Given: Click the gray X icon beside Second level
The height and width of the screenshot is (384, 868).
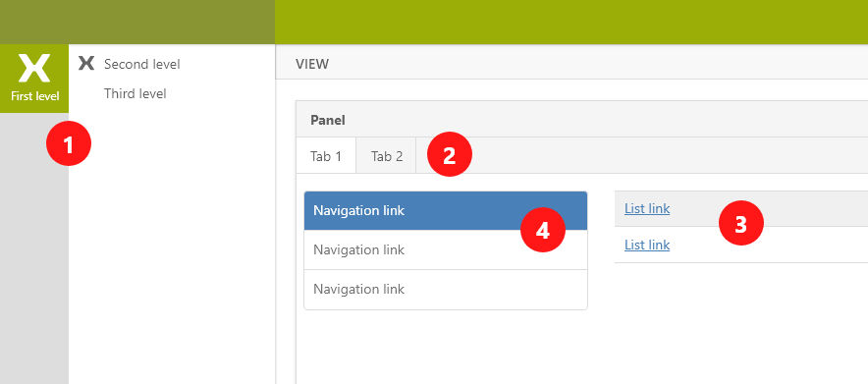Looking at the screenshot, I should click(86, 63).
